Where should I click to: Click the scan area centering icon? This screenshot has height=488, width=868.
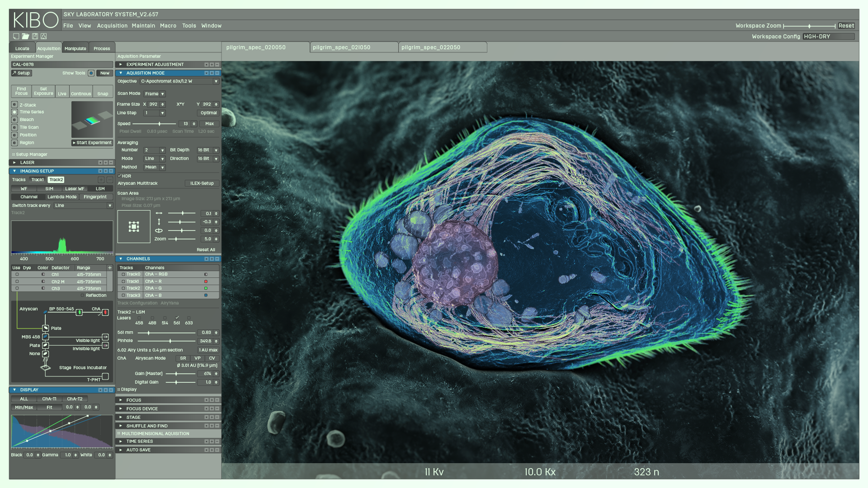pos(134,227)
